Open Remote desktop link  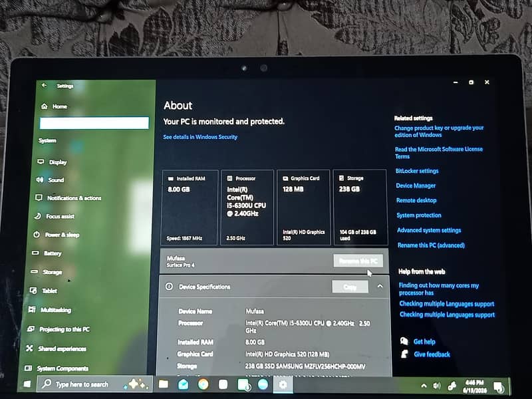pos(416,200)
